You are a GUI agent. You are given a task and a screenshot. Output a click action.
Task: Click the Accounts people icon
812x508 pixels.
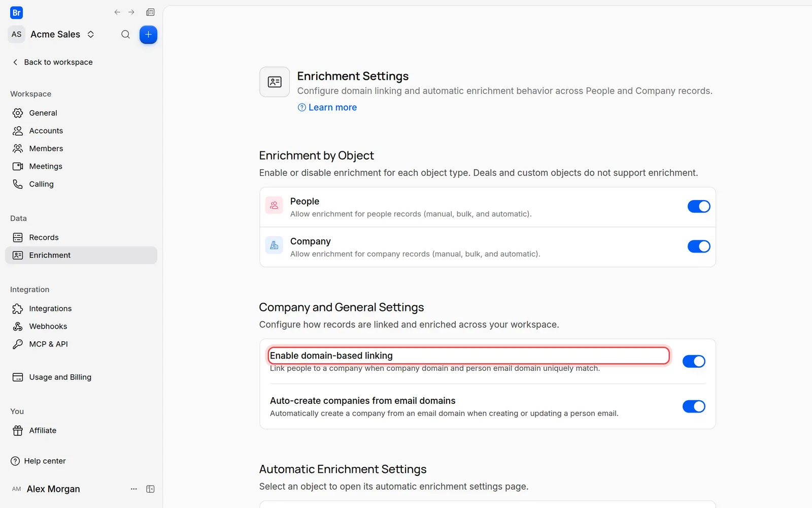[x=18, y=131]
